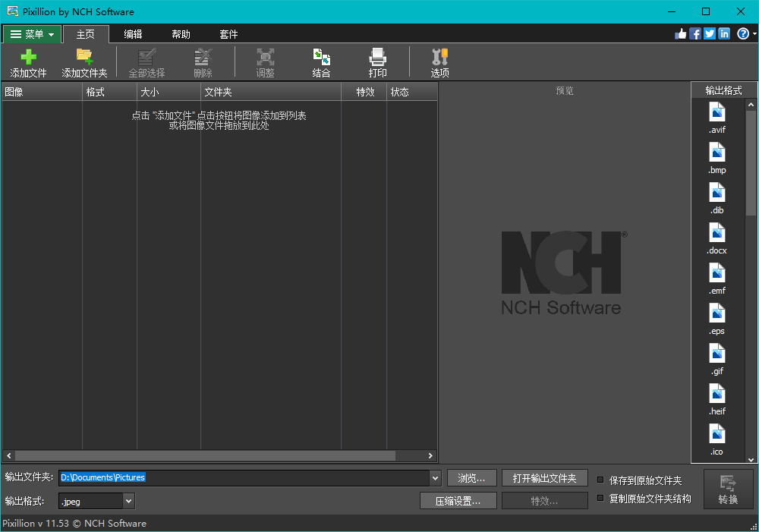The height and width of the screenshot is (532, 759).
Task: Choose the .emf output format icon
Action: (717, 273)
